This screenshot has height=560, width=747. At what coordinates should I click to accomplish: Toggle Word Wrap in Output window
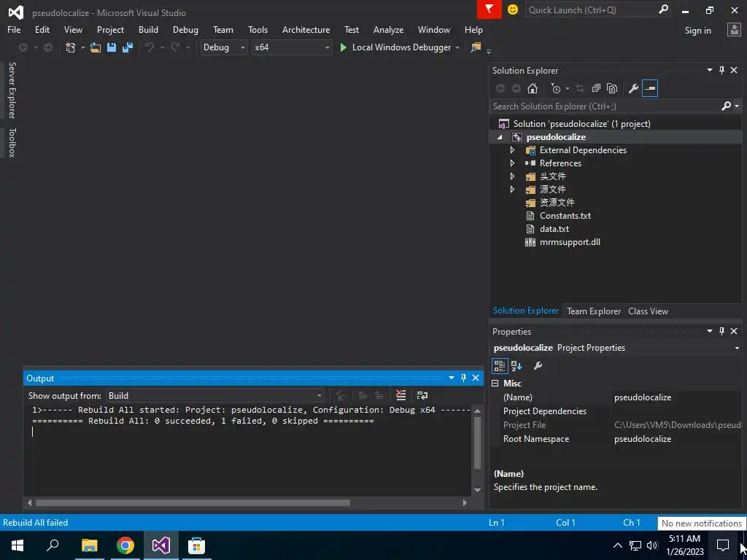[422, 395]
